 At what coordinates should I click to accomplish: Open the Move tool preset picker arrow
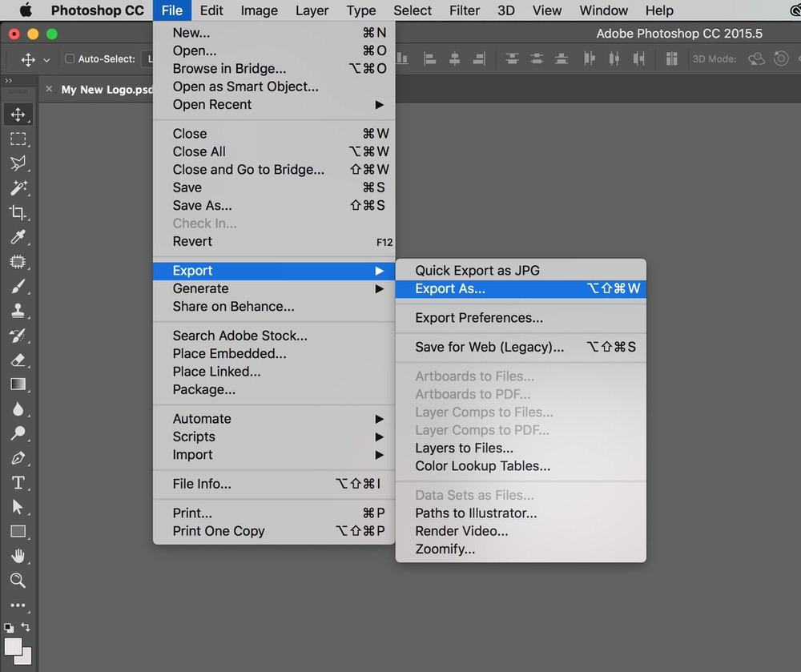(46, 60)
